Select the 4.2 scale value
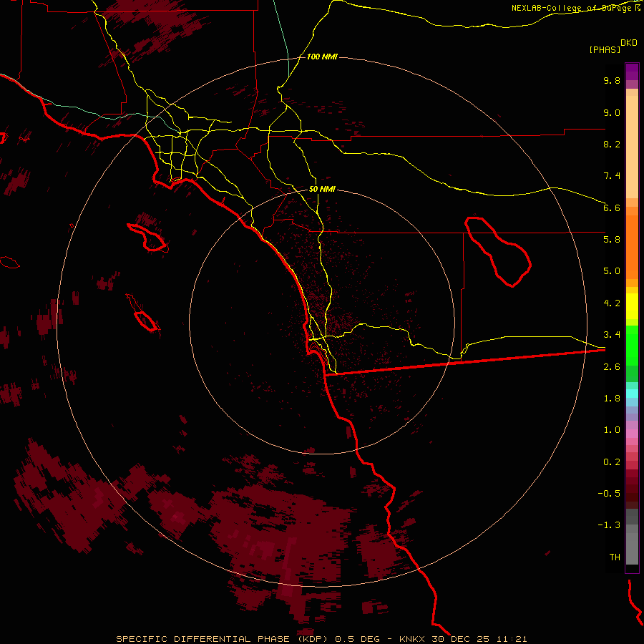 612,303
